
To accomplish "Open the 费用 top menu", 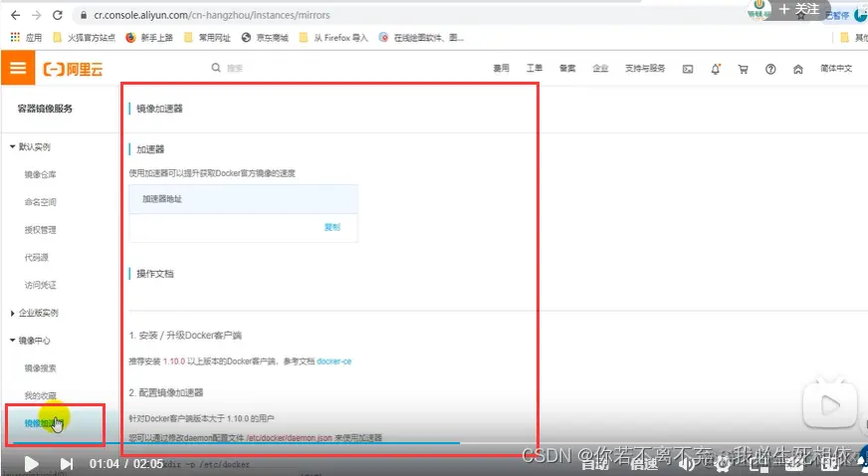I will (501, 68).
